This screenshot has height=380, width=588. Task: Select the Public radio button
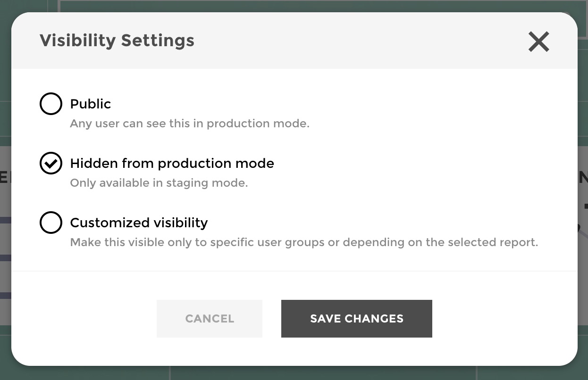click(x=51, y=104)
